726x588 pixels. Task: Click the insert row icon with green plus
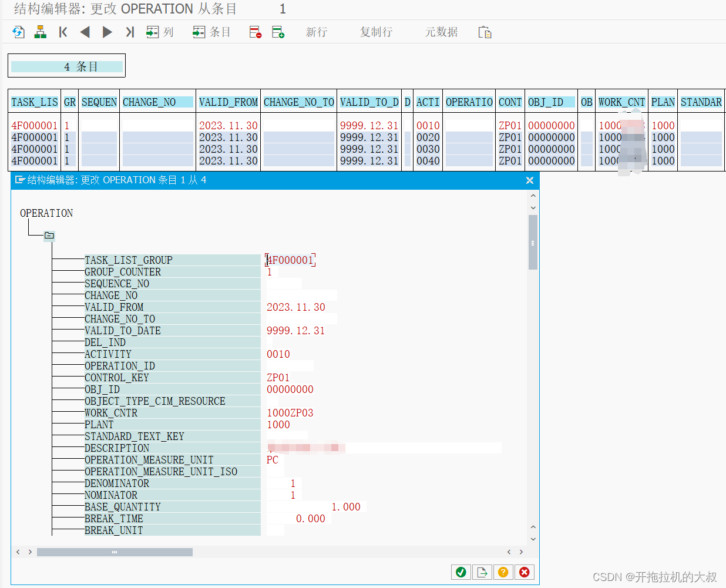tap(278, 32)
